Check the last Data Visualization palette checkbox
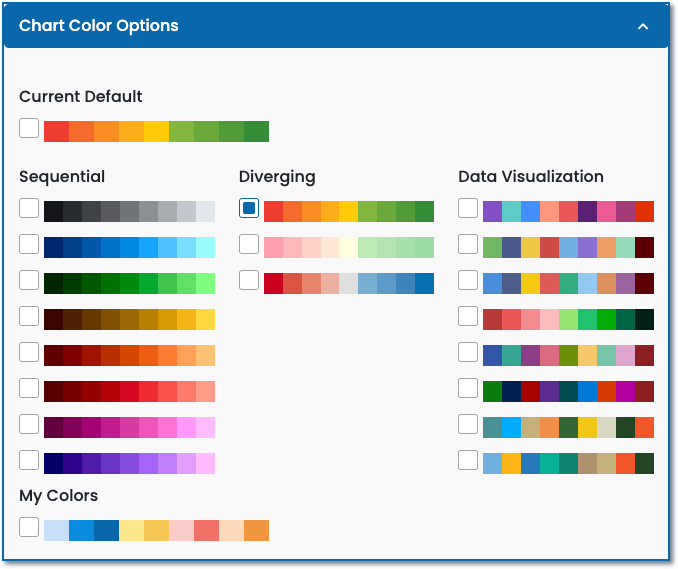Image resolution: width=678 pixels, height=569 pixels. coord(468,461)
